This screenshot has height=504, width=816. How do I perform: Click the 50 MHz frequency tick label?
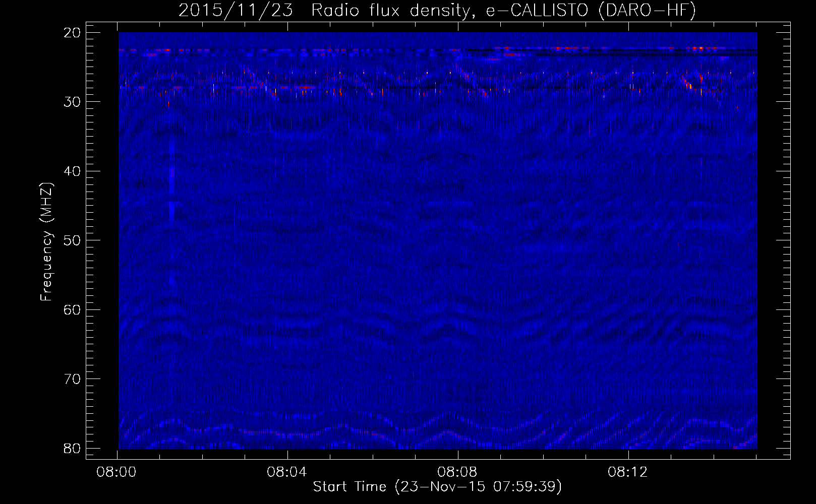coord(73,240)
